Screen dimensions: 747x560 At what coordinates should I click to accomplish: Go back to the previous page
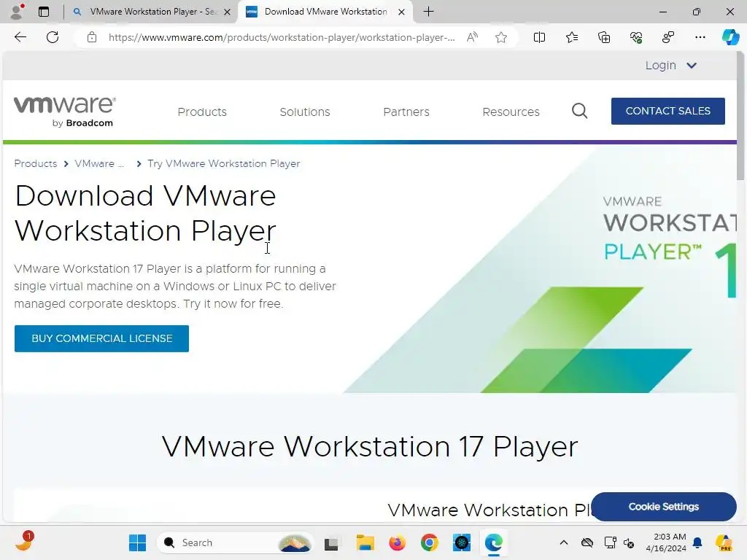click(20, 37)
